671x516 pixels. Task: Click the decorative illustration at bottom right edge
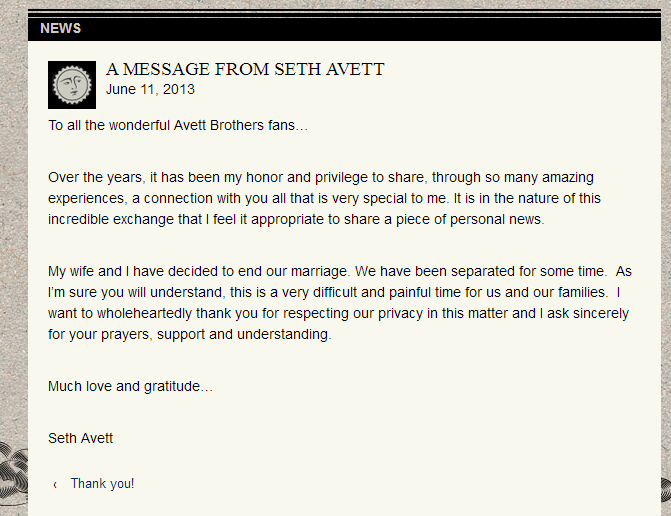(666, 490)
